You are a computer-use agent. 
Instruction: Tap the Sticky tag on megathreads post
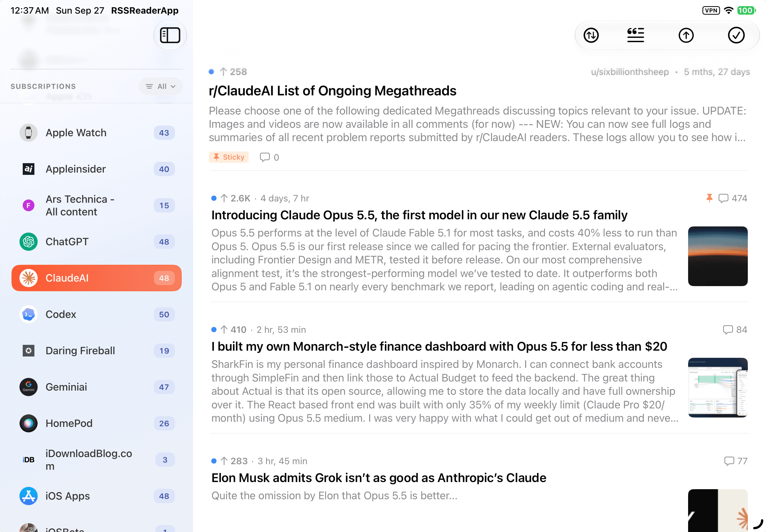pos(229,157)
